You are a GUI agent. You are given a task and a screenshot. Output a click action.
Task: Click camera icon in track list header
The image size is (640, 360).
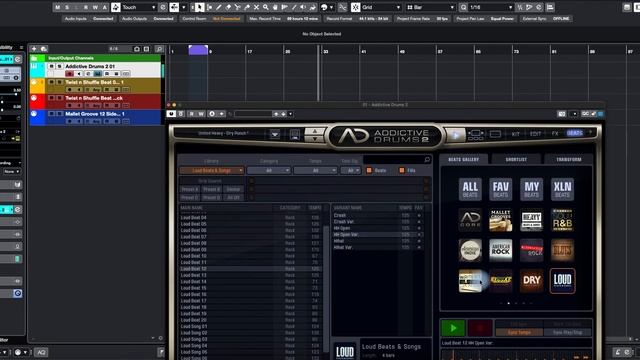(137, 49)
